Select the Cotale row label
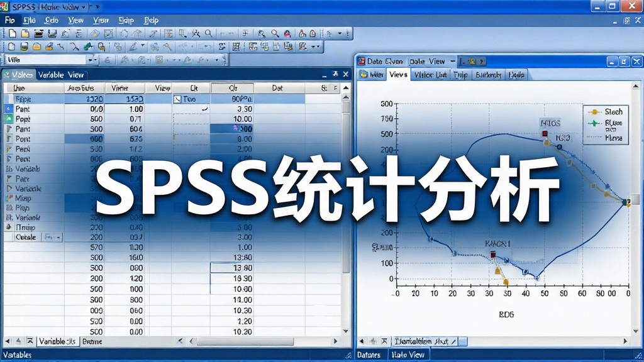The image size is (644, 362). tap(25, 237)
